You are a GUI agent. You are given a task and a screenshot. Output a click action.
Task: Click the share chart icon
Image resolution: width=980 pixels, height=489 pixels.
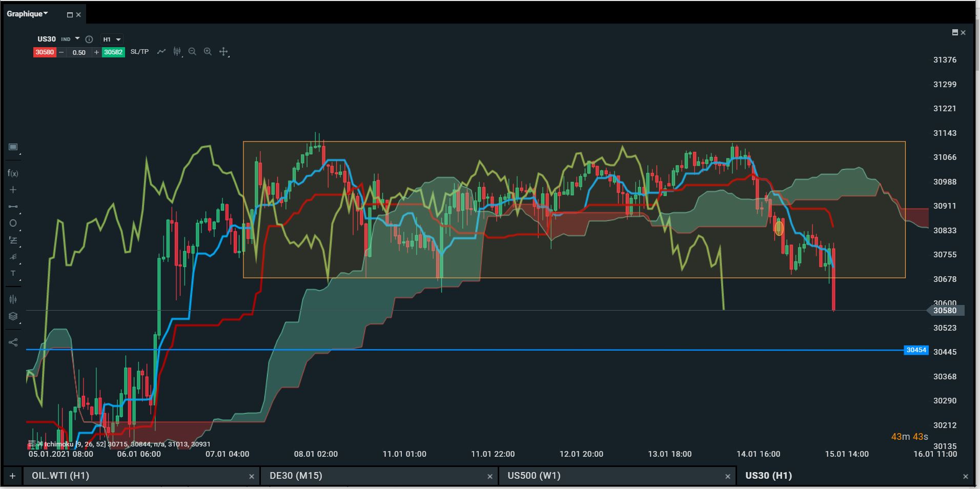point(13,342)
